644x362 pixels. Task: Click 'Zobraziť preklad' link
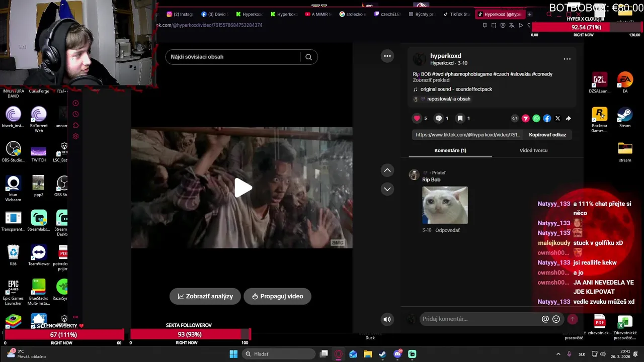tap(431, 80)
